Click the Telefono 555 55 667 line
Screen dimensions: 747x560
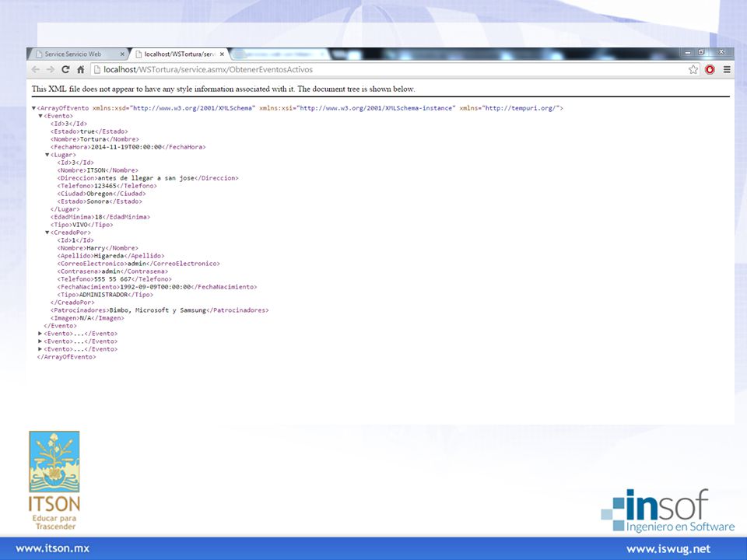114,279
